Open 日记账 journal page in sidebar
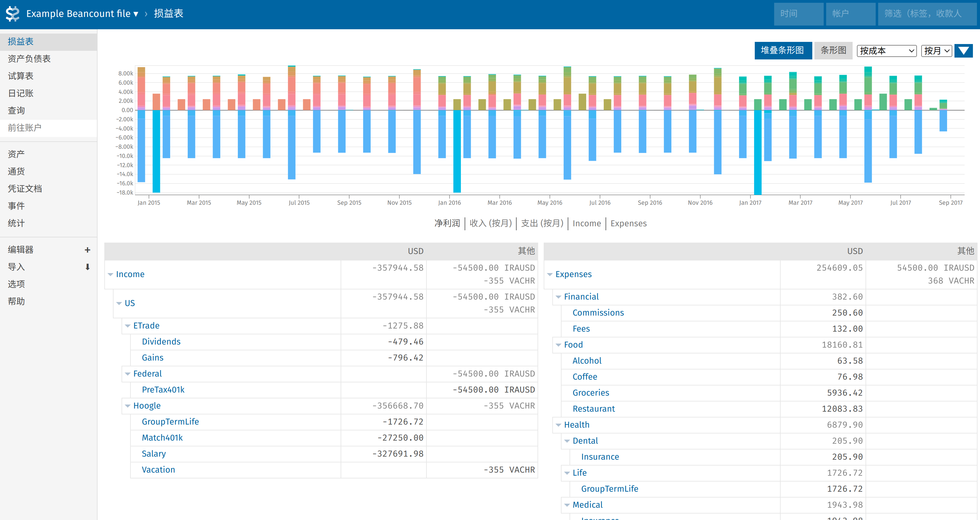 point(21,93)
